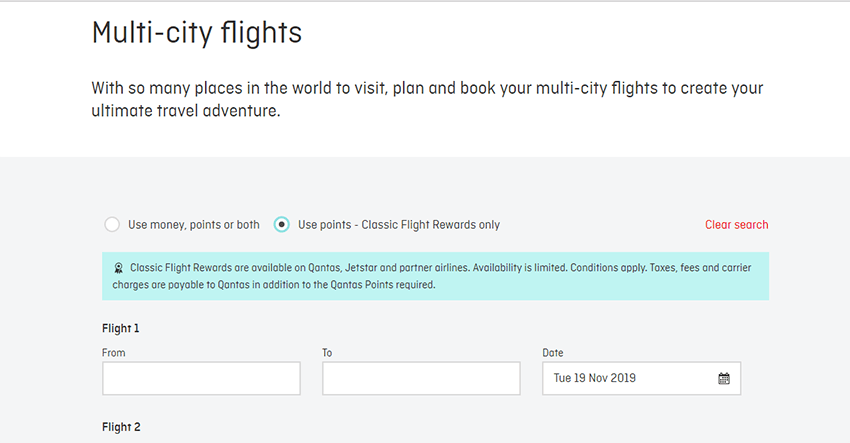Click the 'From' field label
The width and height of the screenshot is (850, 443).
[114, 353]
